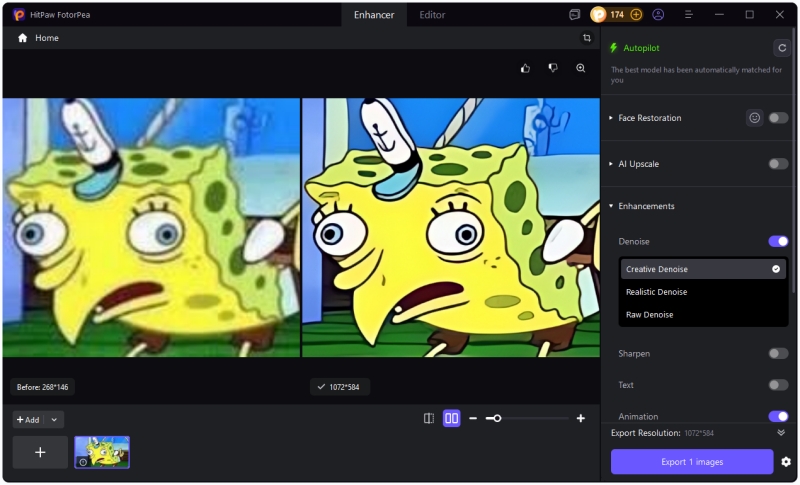Screen dimensions: 800x485
Task: Open the user account icon
Action: click(658, 14)
